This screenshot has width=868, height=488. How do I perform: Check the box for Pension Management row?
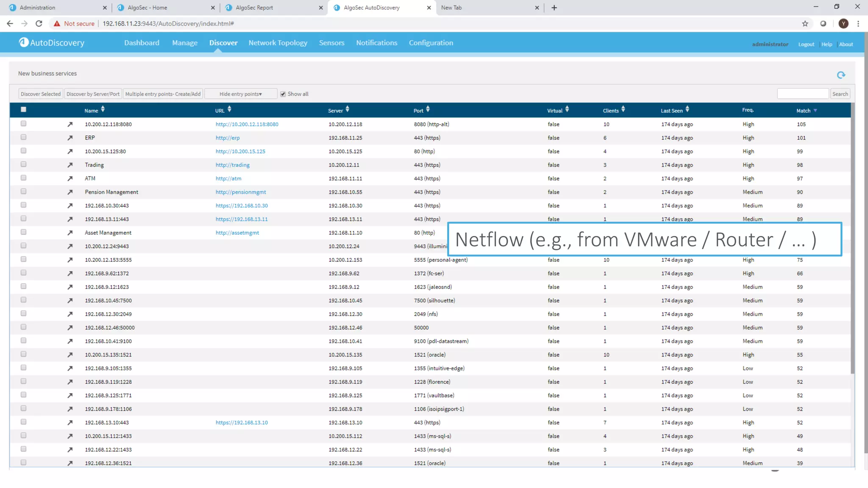tap(23, 191)
